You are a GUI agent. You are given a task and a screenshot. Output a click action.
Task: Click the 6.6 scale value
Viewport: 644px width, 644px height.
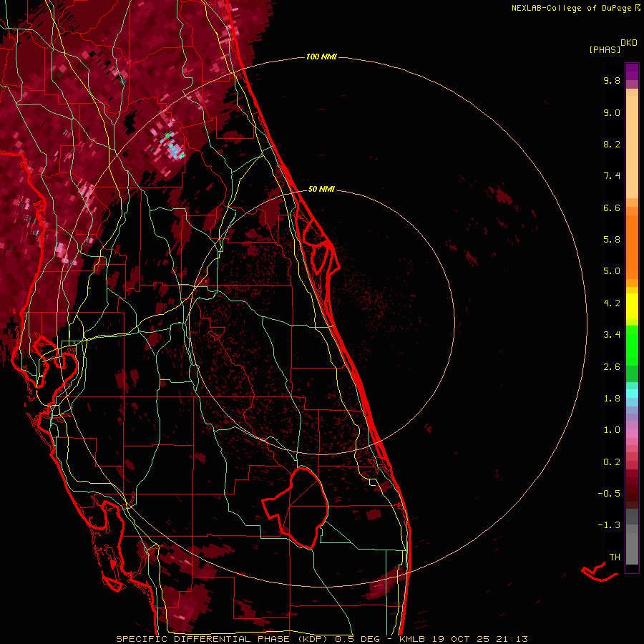click(x=612, y=208)
